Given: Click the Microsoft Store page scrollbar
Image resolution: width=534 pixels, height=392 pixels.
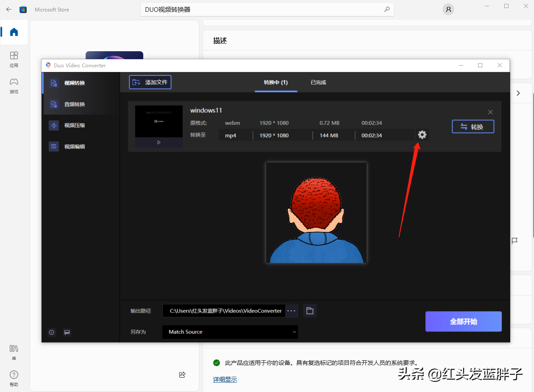Looking at the screenshot, I should [x=533, y=165].
